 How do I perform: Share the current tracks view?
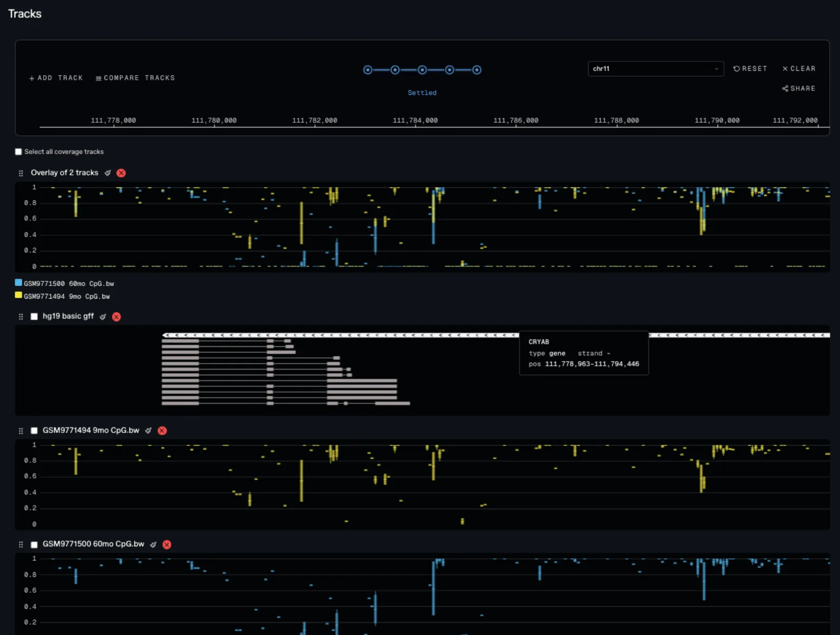click(799, 89)
